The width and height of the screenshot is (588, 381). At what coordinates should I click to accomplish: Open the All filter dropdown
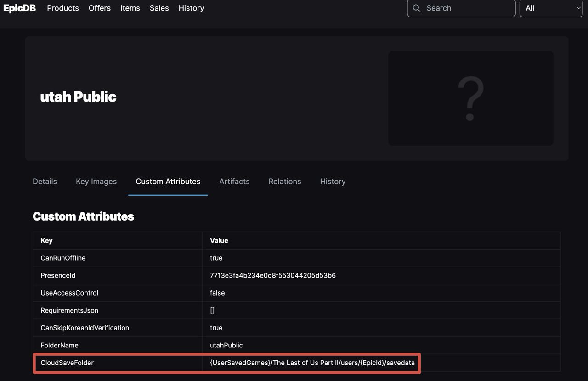pyautogui.click(x=550, y=8)
